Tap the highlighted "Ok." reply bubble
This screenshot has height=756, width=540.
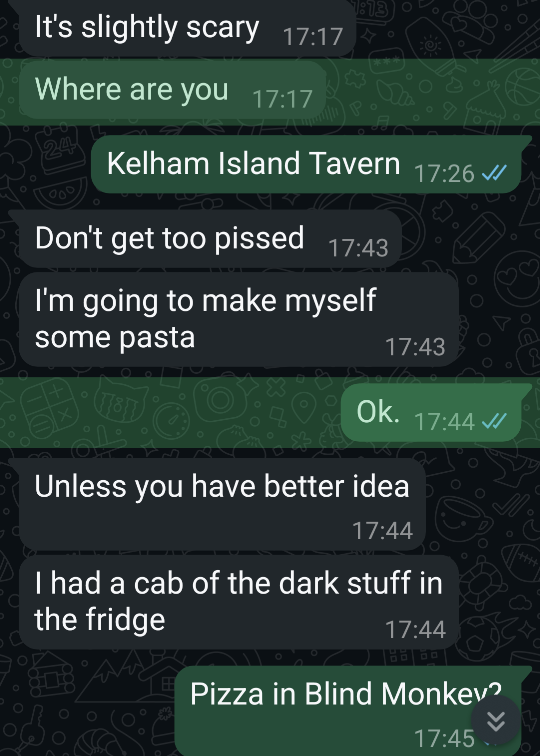tap(431, 413)
